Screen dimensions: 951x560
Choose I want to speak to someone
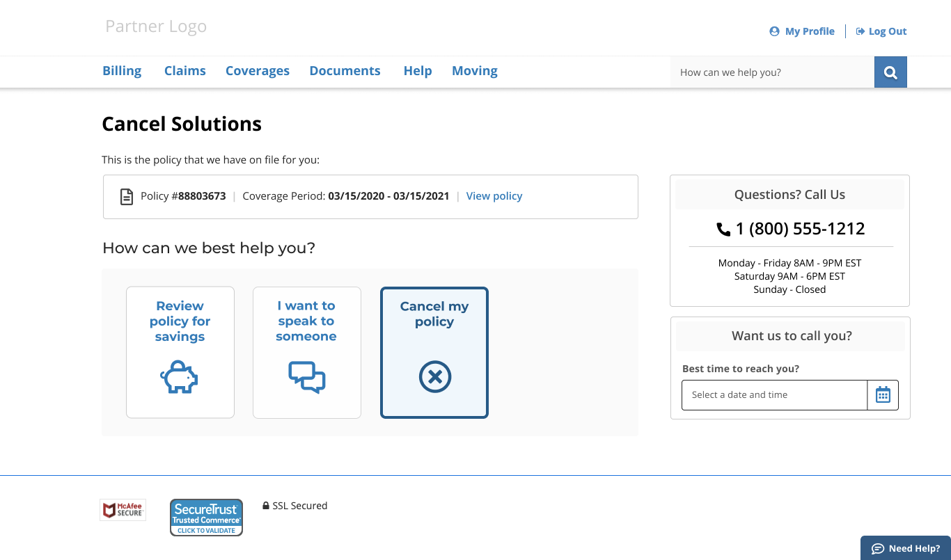click(307, 352)
